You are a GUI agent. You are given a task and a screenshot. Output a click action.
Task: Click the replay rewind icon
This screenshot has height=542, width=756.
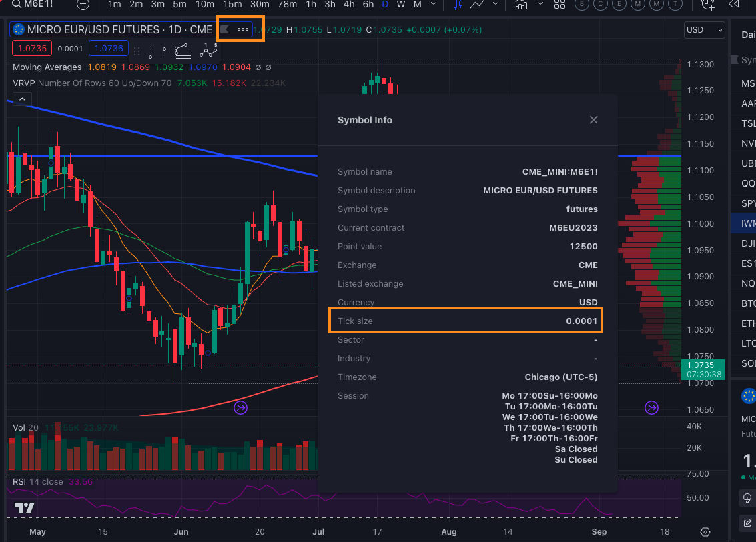(734, 5)
